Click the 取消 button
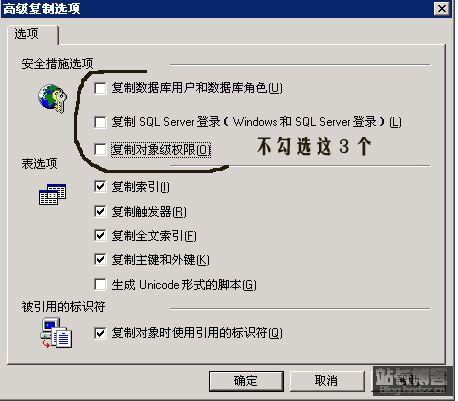 327,381
